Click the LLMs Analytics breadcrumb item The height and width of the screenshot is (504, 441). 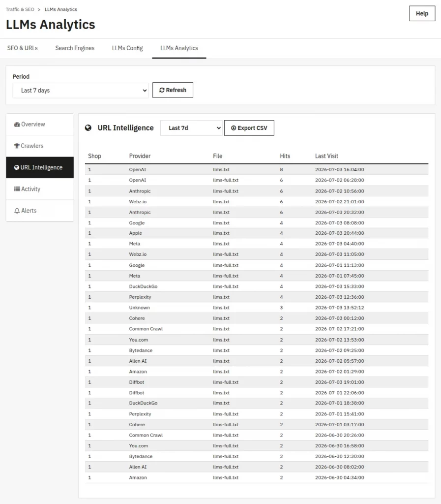(60, 9)
